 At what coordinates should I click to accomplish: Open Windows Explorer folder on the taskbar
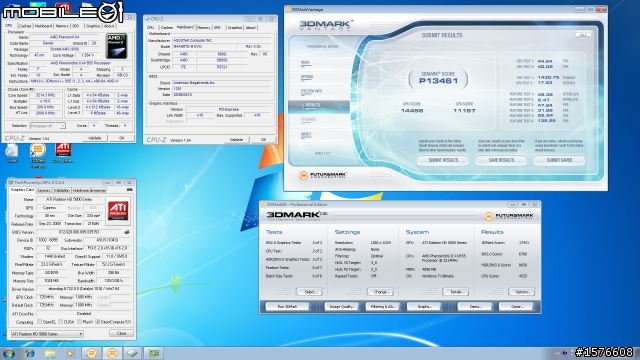coord(50,353)
